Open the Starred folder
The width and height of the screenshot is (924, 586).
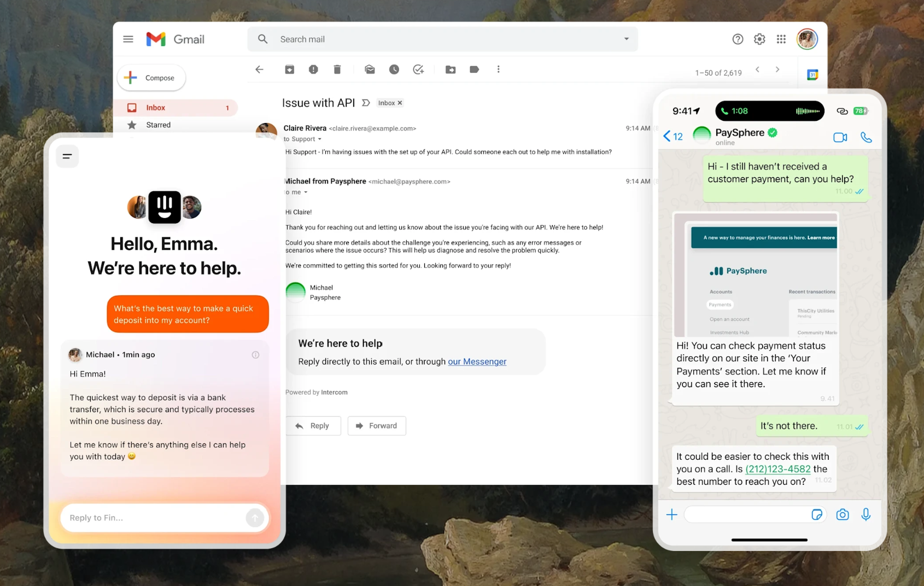tap(158, 125)
